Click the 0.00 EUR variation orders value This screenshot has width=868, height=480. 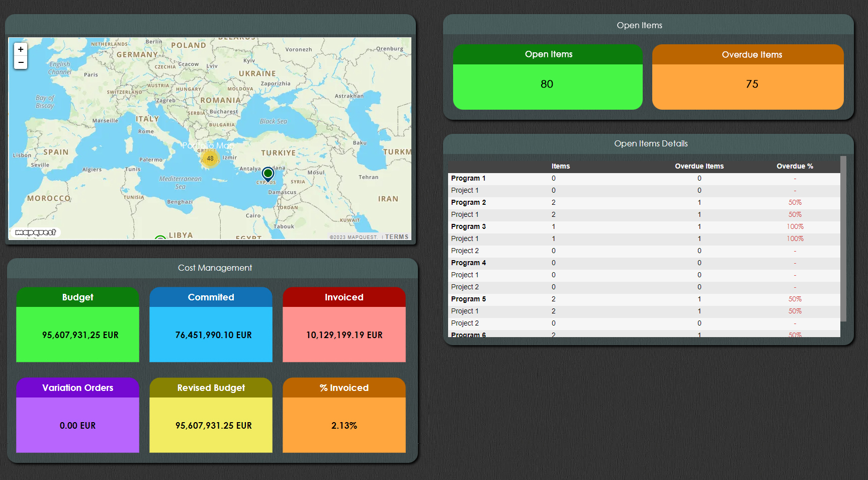click(x=77, y=426)
